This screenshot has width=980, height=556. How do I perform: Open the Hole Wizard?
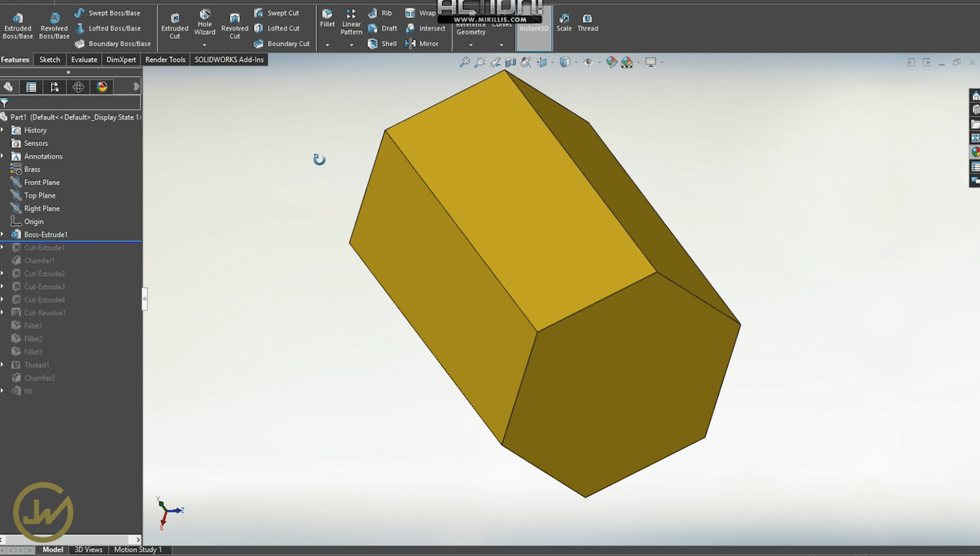[x=205, y=23]
